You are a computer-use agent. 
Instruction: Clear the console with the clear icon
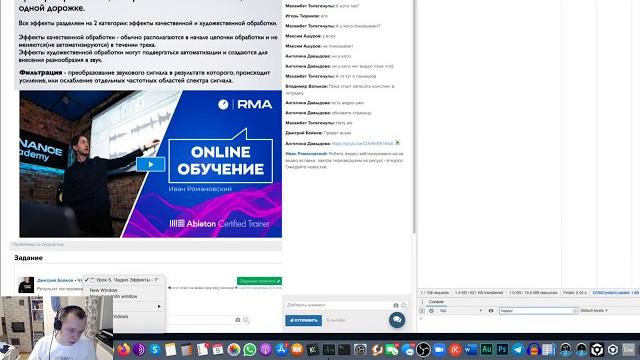pyautogui.click(x=431, y=311)
